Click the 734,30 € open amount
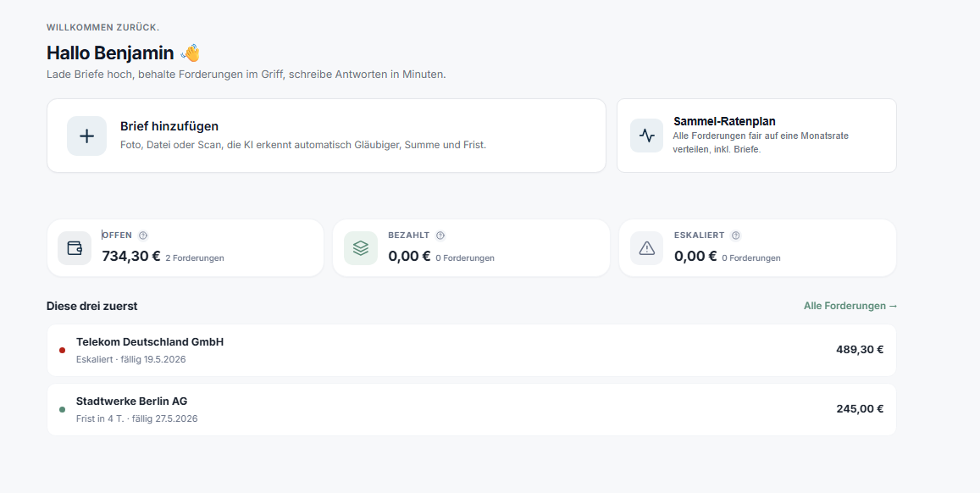The image size is (980, 493). coord(131,256)
